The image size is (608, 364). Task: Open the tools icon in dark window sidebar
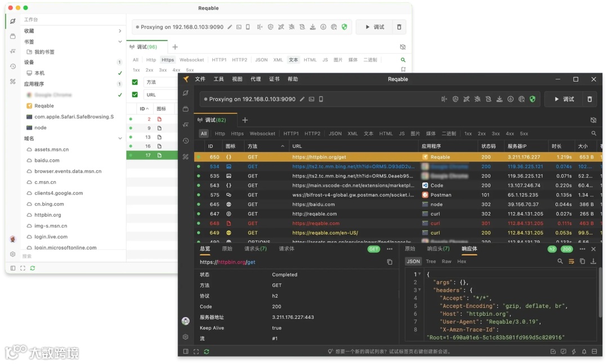click(186, 156)
